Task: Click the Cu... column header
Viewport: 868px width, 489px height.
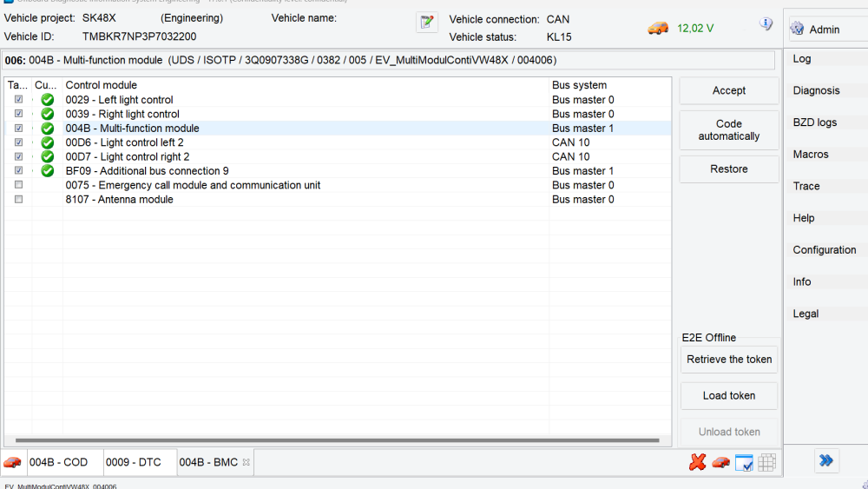Action: tap(46, 85)
